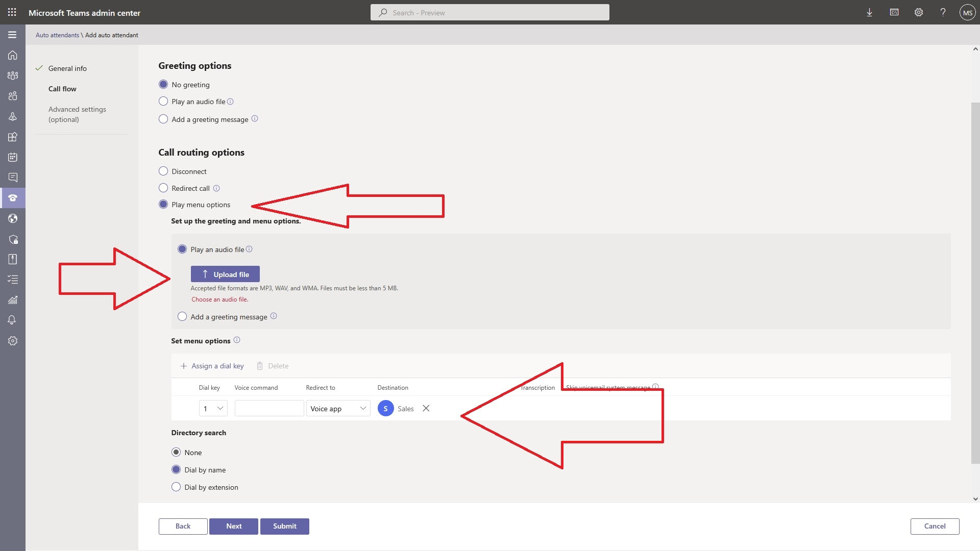This screenshot has width=980, height=551.
Task: Open the Meetings calendar icon
Action: pyautogui.click(x=13, y=157)
